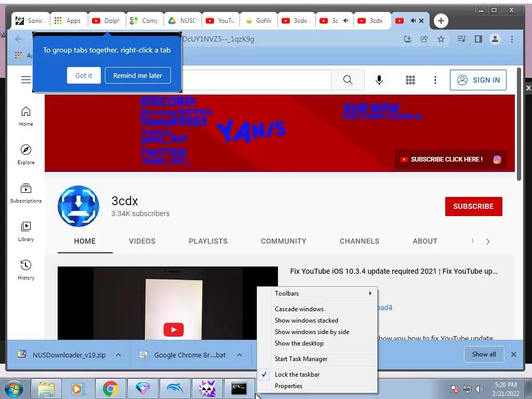Viewport: 532px width, 399px height.
Task: Switch to the Gofile browser tab
Action: [259, 21]
